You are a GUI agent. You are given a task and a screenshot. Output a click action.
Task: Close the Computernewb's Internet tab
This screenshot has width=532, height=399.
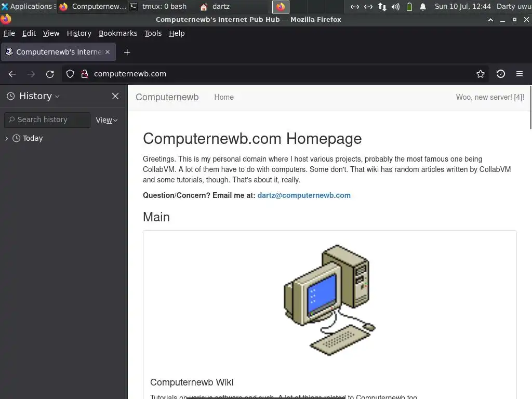pos(108,52)
